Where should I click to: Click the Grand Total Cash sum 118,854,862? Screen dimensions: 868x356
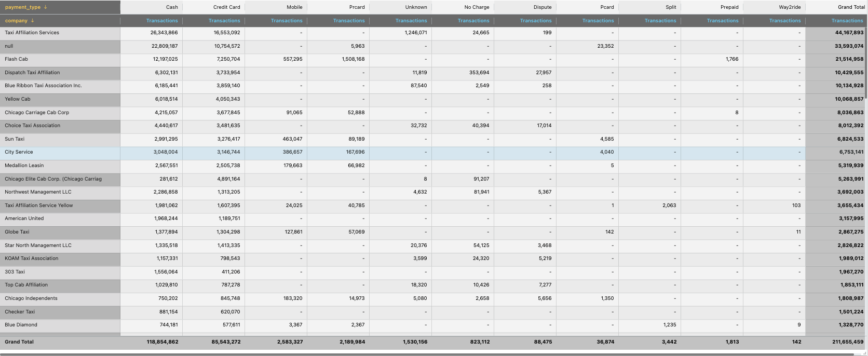(162, 342)
